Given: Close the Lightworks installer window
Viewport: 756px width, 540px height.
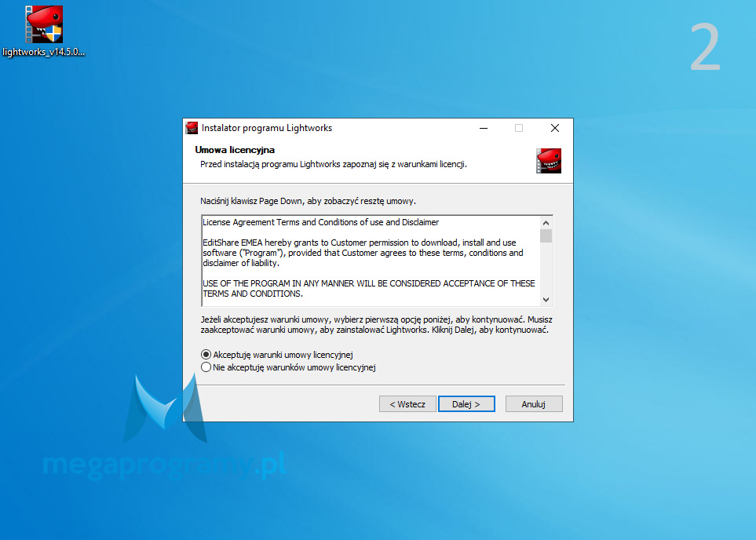Looking at the screenshot, I should [555, 128].
